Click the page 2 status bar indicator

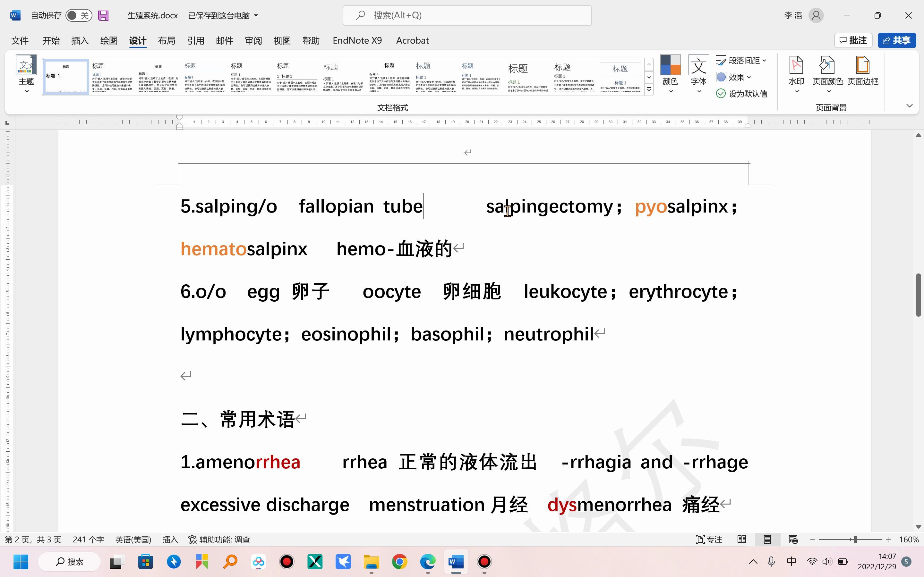tap(33, 539)
